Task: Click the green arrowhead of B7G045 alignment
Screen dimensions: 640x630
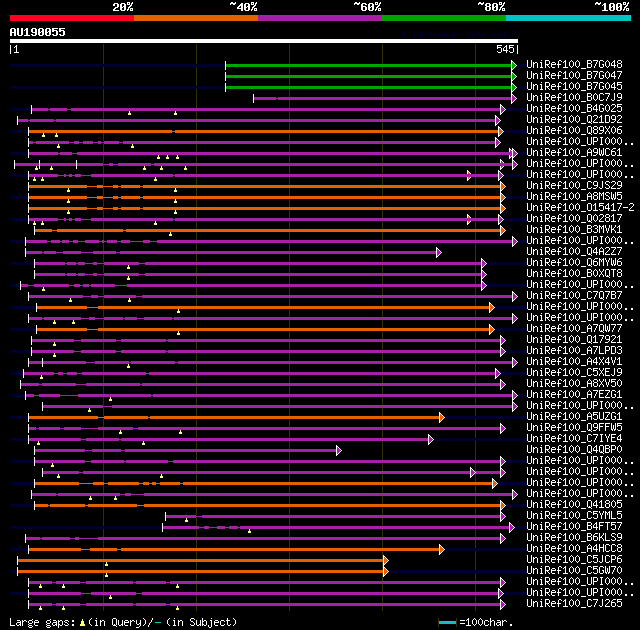Action: point(514,87)
